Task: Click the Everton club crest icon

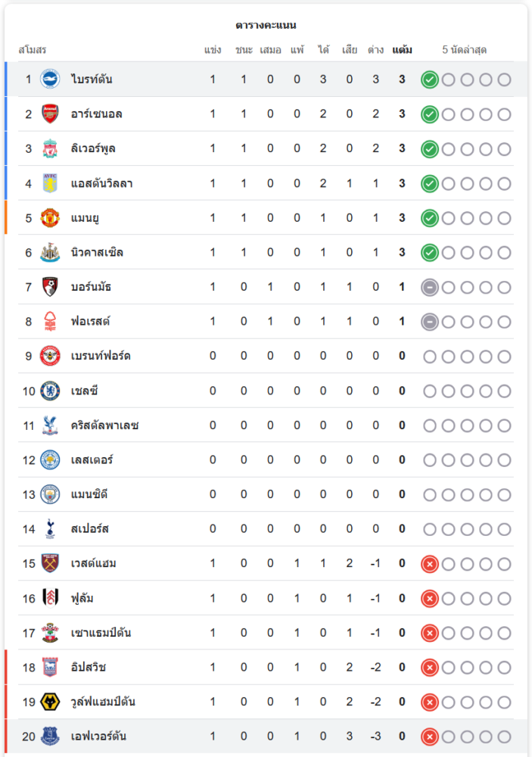Action: pos(50,737)
